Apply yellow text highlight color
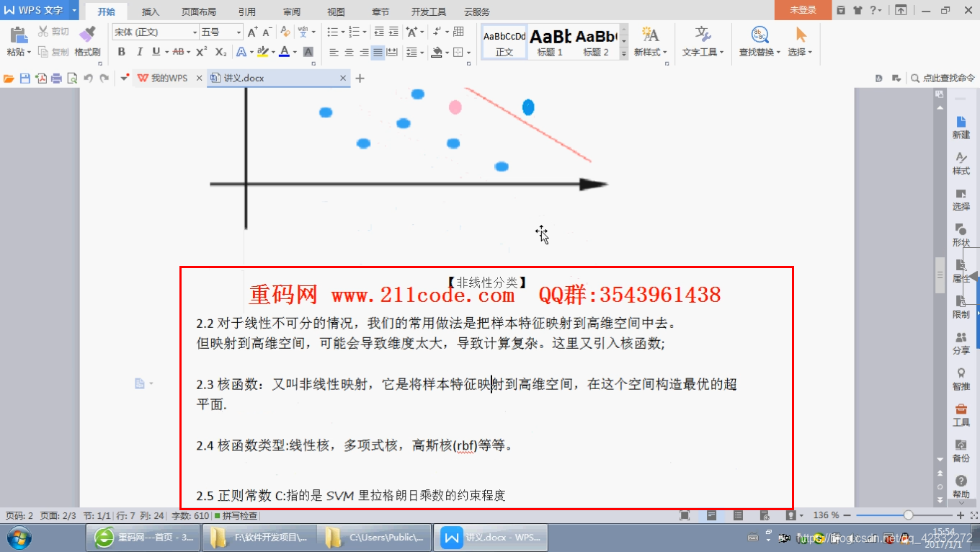Screen dimensions: 980x552 pos(262,52)
